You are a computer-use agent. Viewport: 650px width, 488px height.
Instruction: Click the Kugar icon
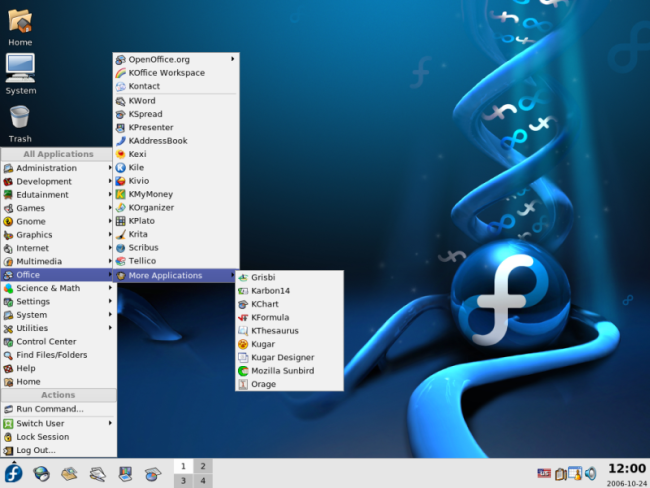pyautogui.click(x=243, y=344)
